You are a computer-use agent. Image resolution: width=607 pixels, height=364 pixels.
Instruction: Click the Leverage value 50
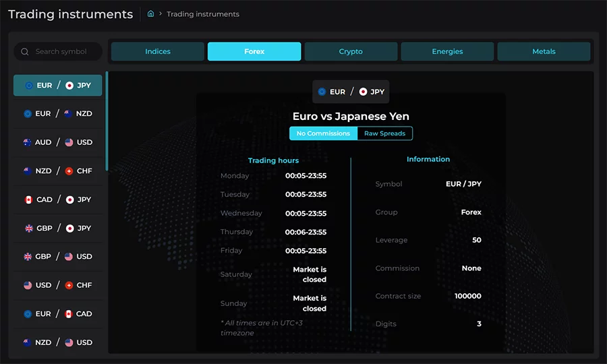click(477, 240)
